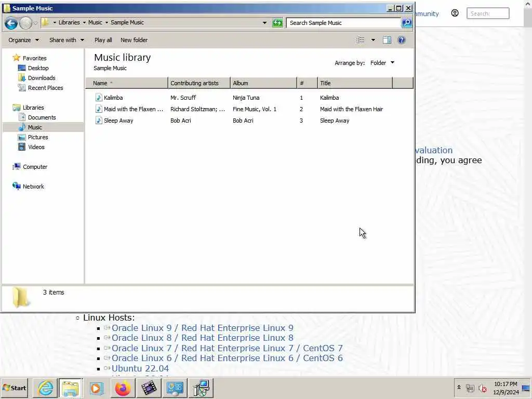Open more view options dropdown arrow

click(373, 40)
